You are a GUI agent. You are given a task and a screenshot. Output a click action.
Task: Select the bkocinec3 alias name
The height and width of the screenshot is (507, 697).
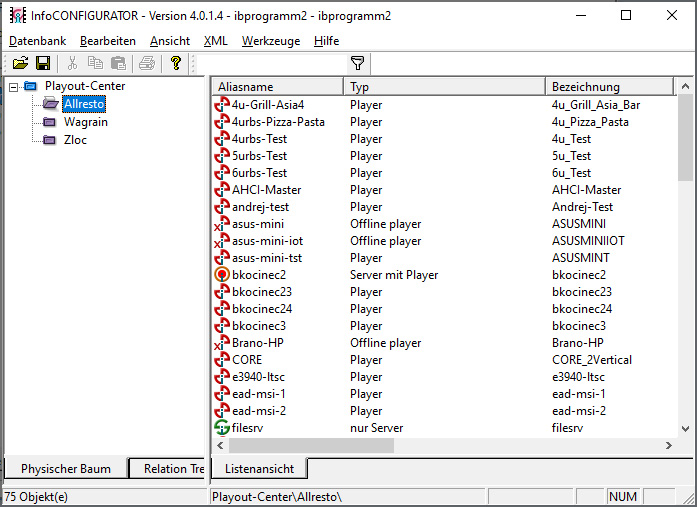259,326
